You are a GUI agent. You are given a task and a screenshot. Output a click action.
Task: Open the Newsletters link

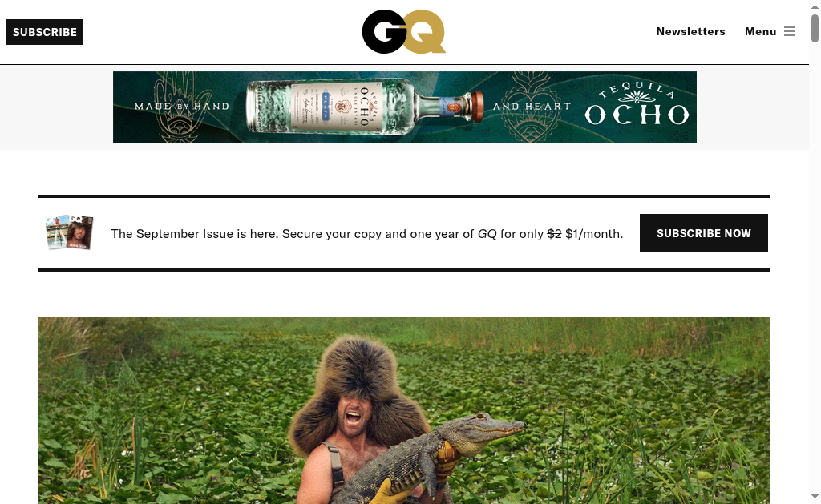tap(690, 31)
